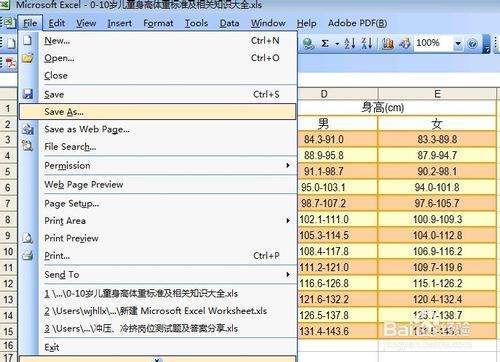This screenshot has width=500, height=362.
Task: Click cell containing 88.9-95.8
Action: pyautogui.click(x=338, y=155)
